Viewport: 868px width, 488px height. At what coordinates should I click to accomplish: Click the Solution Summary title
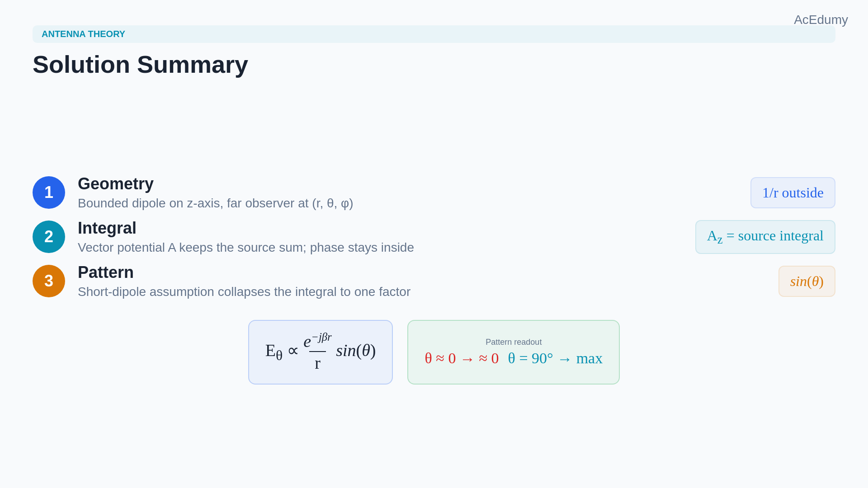tap(140, 65)
